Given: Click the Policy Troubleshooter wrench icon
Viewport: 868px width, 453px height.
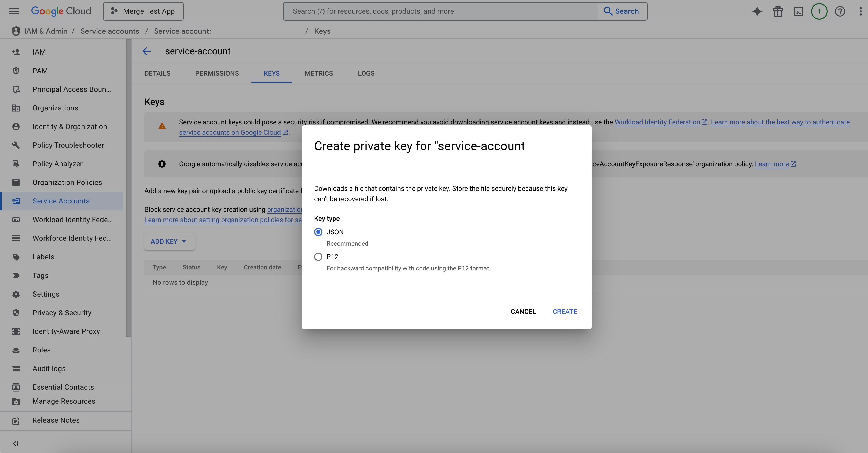Looking at the screenshot, I should tap(16, 145).
